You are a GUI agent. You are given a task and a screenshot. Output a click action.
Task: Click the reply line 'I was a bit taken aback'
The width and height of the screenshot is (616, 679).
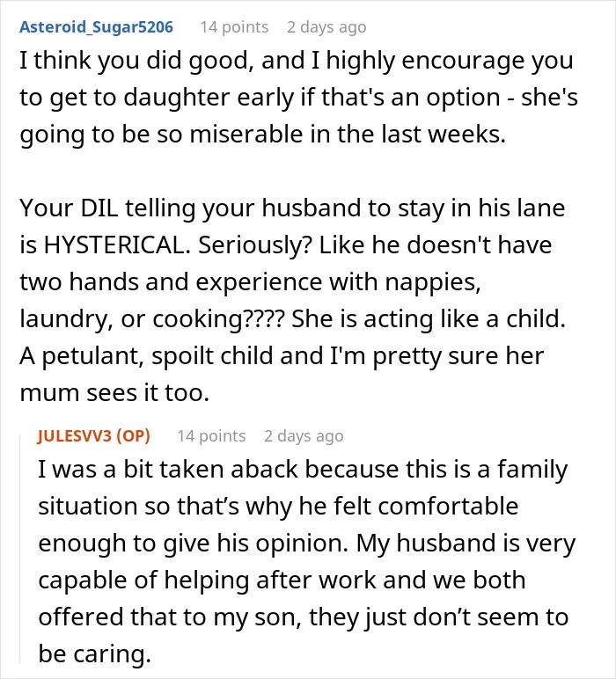tap(303, 470)
